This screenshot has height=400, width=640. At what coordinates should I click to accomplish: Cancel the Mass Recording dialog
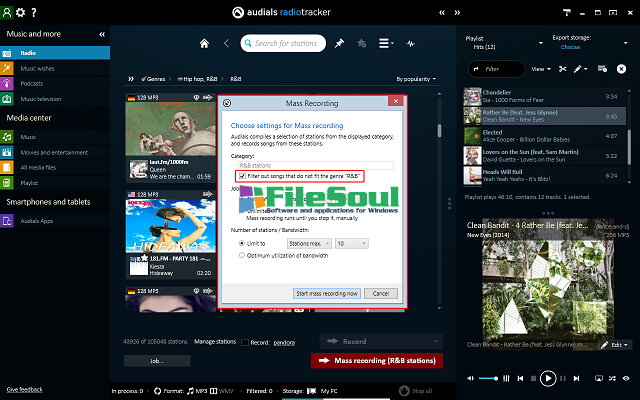coord(380,293)
